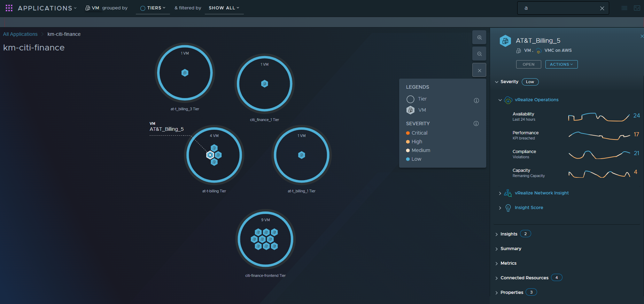644x304 pixels.
Task: Click the Medium severity dot
Action: [408, 150]
